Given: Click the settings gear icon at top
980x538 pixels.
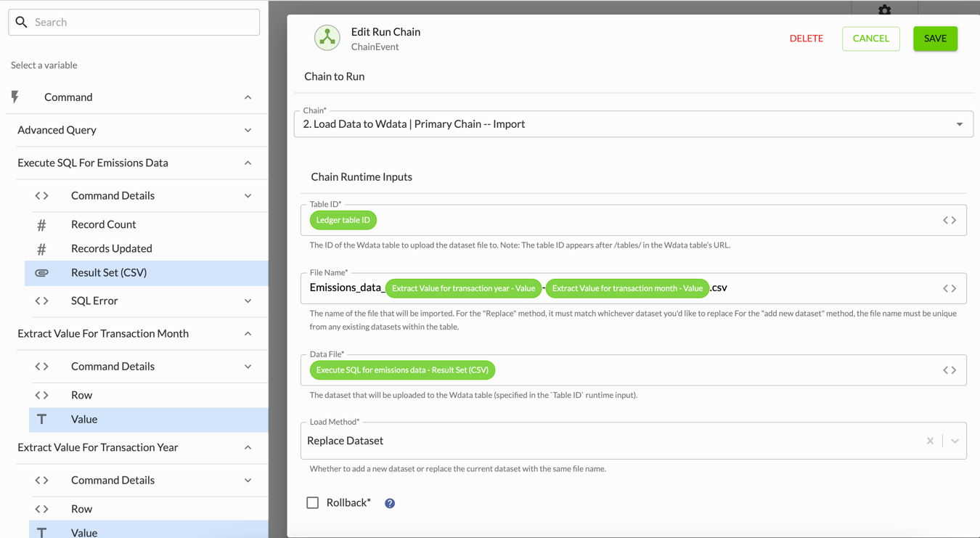Looking at the screenshot, I should pyautogui.click(x=884, y=9).
